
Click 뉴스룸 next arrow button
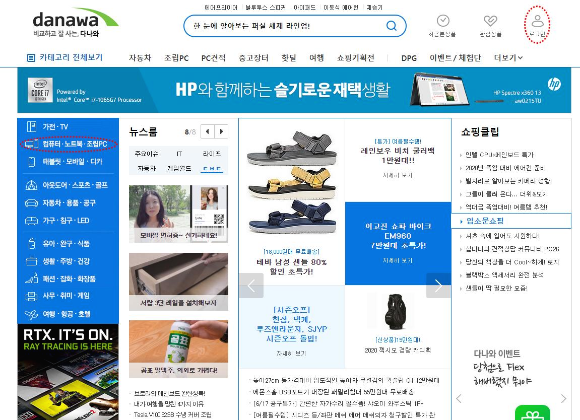[221, 131]
